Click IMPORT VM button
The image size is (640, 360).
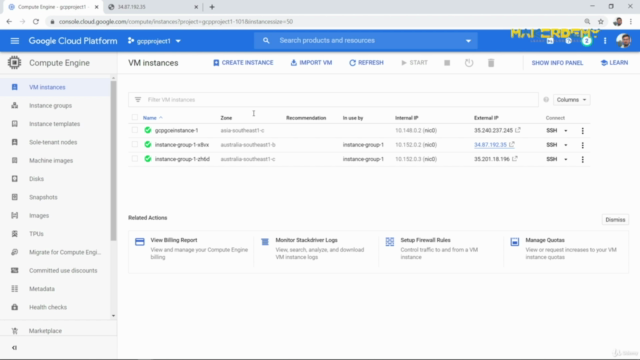click(x=311, y=63)
